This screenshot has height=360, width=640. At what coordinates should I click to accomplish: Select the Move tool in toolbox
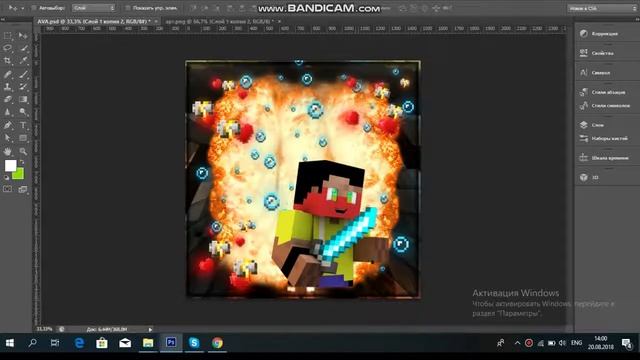pyautogui.click(x=23, y=36)
